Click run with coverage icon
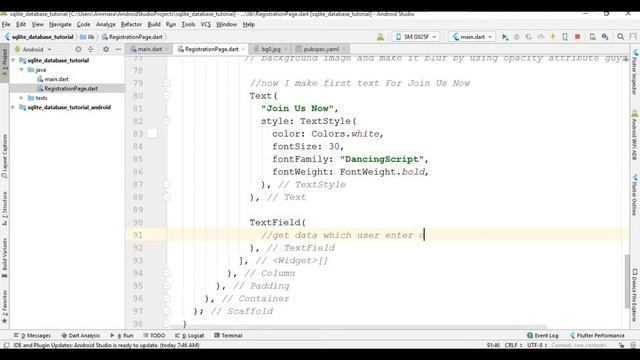 coord(529,37)
